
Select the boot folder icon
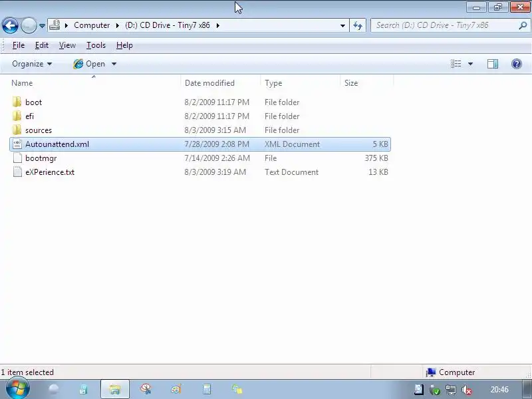tap(17, 102)
